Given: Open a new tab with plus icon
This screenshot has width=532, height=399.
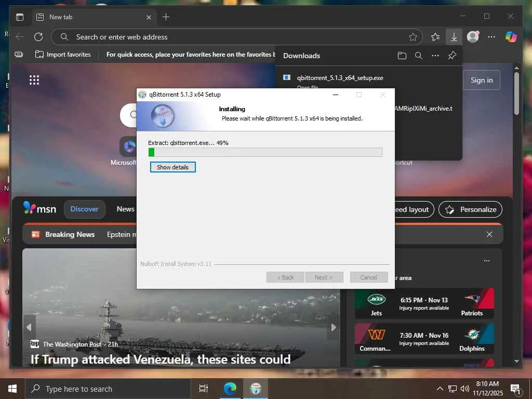Looking at the screenshot, I should click(166, 17).
